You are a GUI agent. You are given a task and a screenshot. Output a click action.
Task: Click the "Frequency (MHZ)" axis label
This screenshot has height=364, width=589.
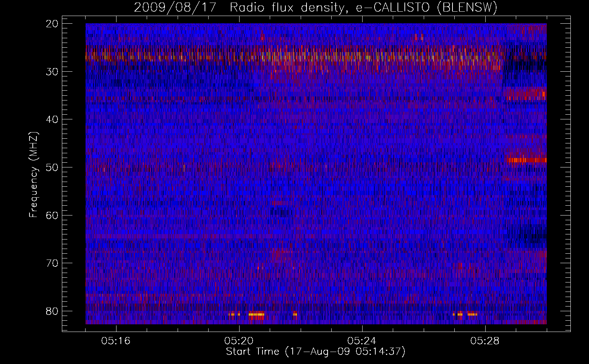pos(33,175)
